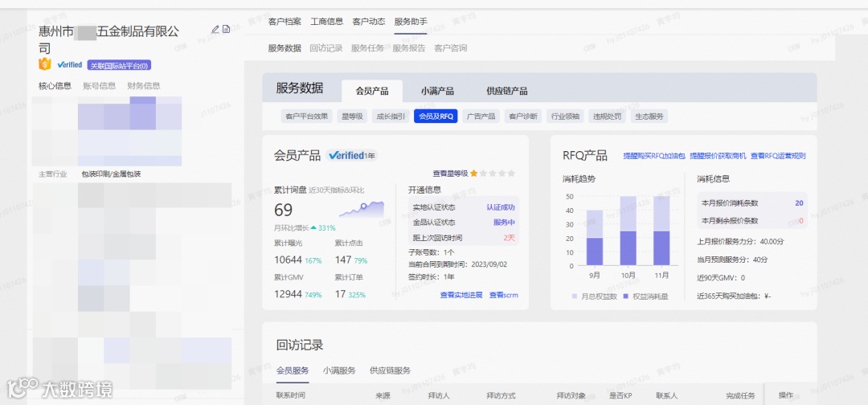Switch to 供应链服务 tab under 回访记录
Viewport: 868px width, 405px height.
pyautogui.click(x=391, y=370)
